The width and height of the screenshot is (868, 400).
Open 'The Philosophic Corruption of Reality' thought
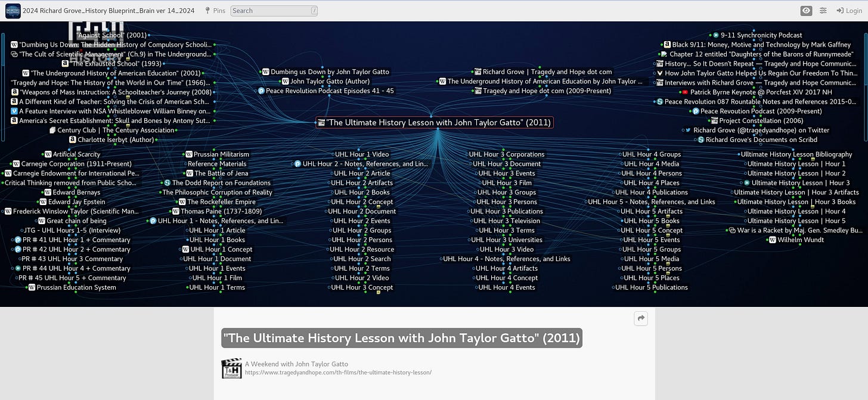(x=217, y=192)
